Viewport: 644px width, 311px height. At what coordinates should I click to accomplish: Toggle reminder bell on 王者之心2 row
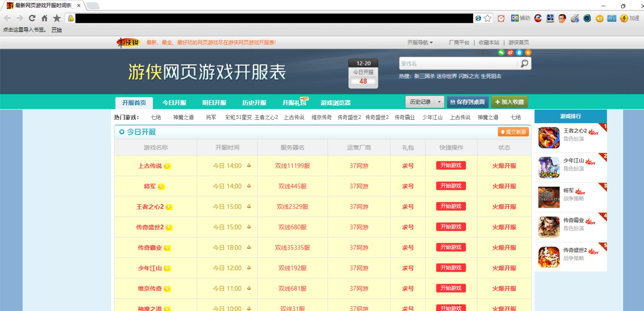pos(249,206)
